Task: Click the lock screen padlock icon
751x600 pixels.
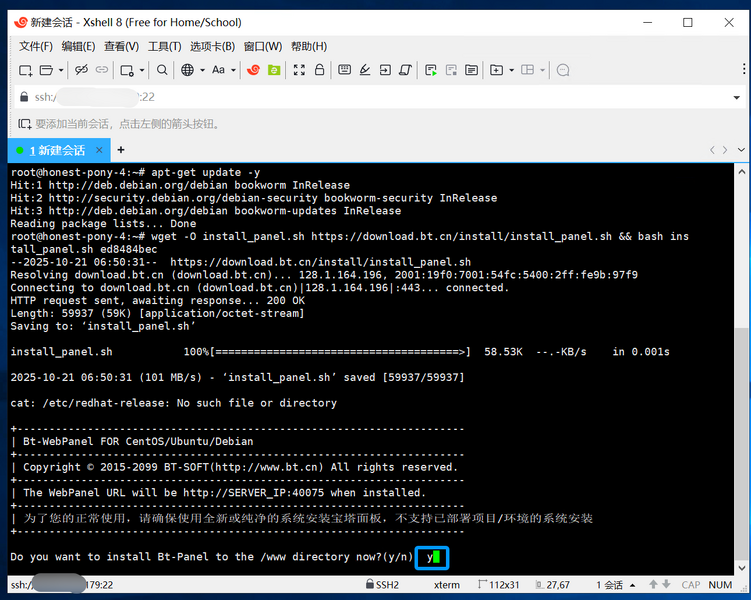Action: (320, 70)
